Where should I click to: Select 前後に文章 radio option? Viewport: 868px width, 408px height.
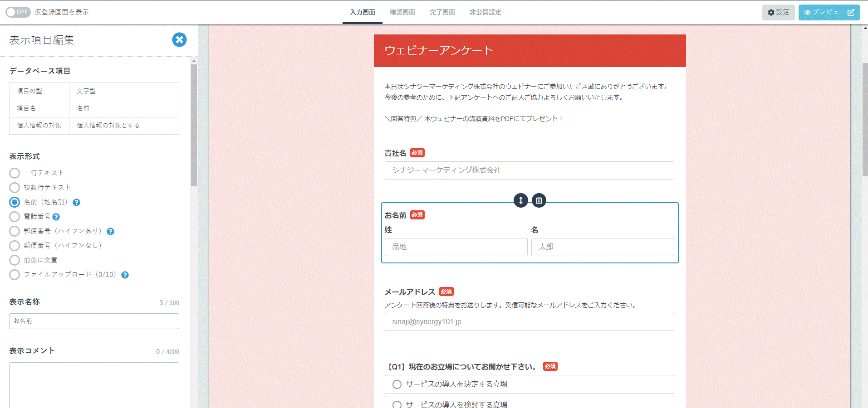point(15,260)
